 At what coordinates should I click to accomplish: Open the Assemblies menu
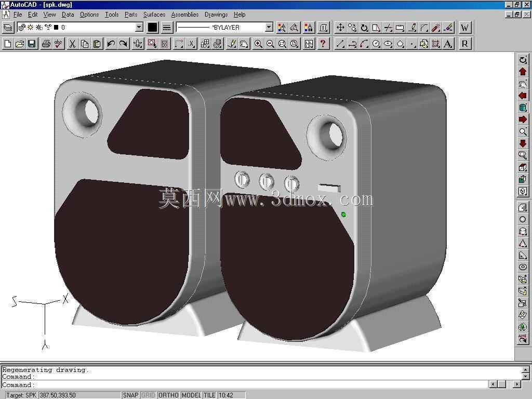[x=185, y=15]
